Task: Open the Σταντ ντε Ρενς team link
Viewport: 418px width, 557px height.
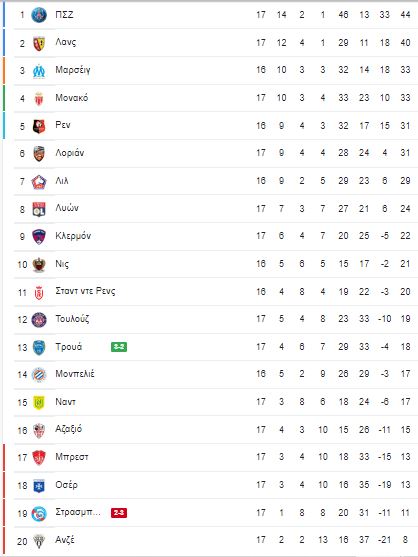Action: [x=85, y=291]
